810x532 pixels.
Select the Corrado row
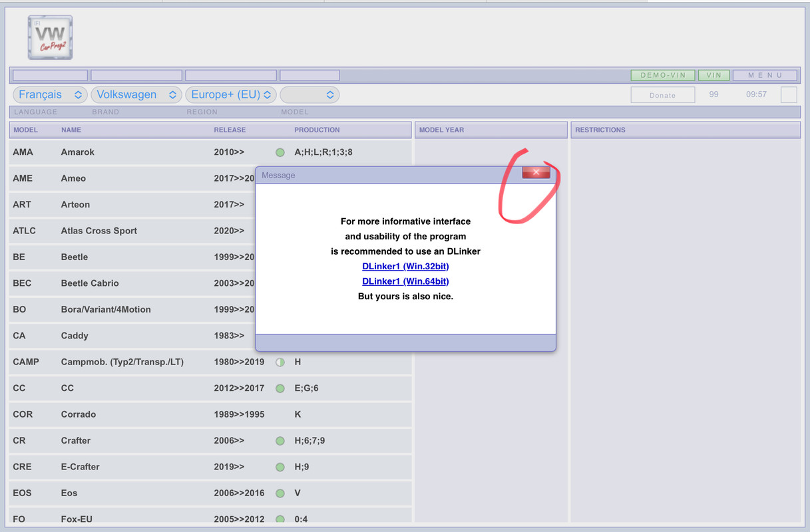click(x=210, y=414)
